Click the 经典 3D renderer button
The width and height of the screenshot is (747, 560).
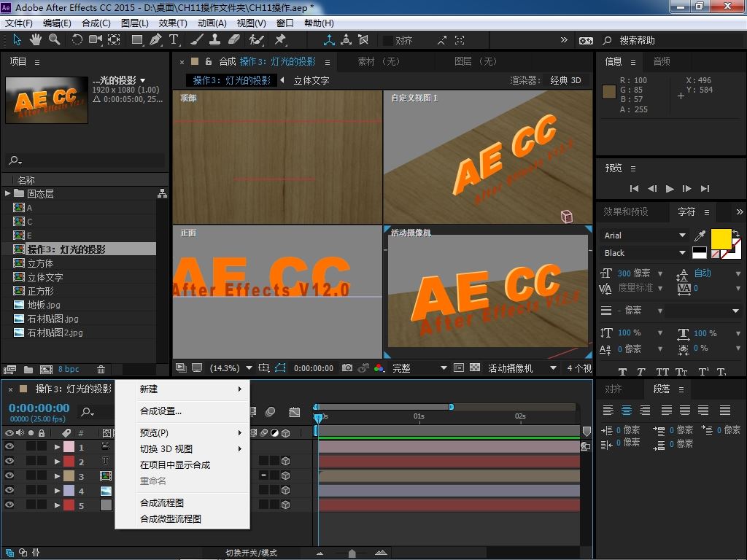[565, 80]
